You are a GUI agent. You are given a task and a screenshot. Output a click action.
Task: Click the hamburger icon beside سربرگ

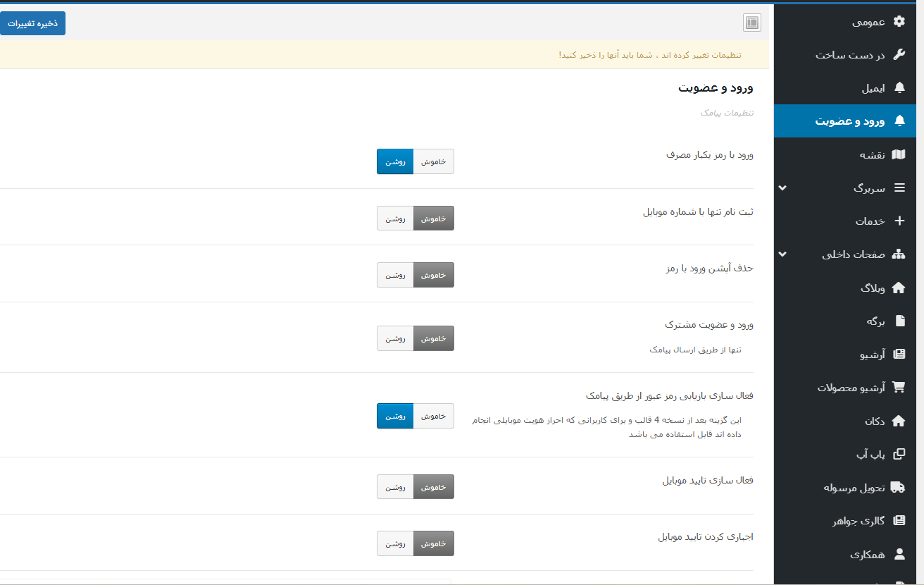899,187
